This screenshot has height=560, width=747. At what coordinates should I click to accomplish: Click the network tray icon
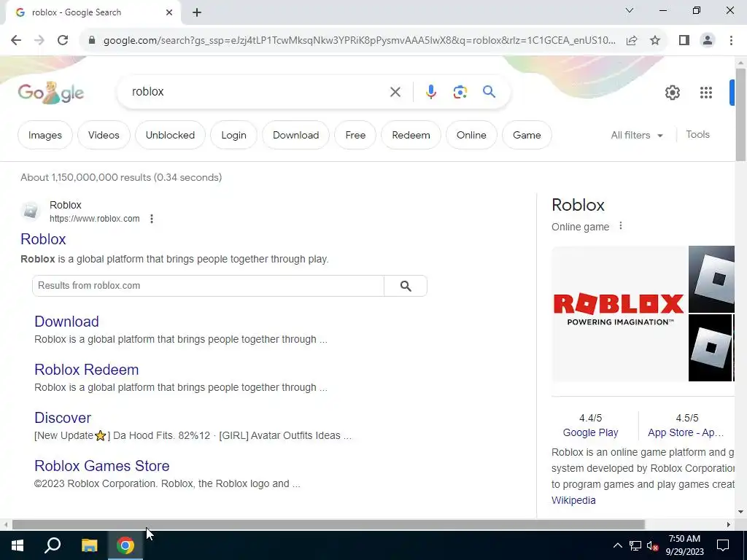tap(635, 545)
